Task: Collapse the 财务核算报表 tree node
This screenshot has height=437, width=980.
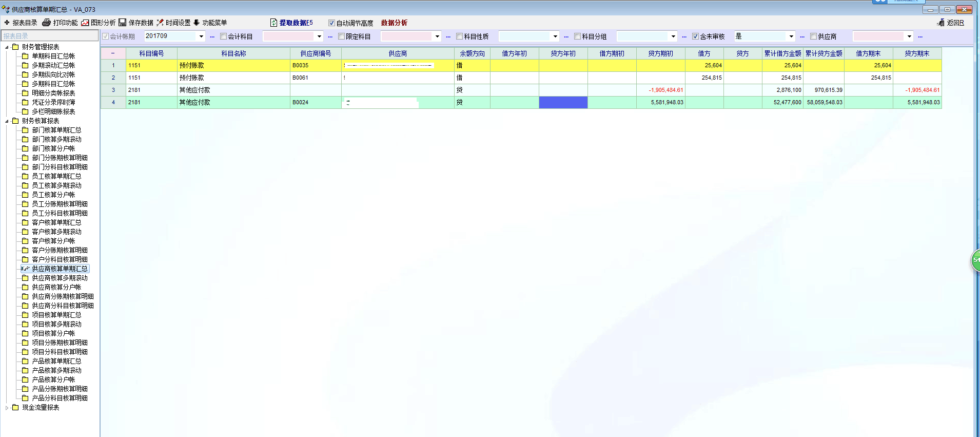Action: pos(7,121)
